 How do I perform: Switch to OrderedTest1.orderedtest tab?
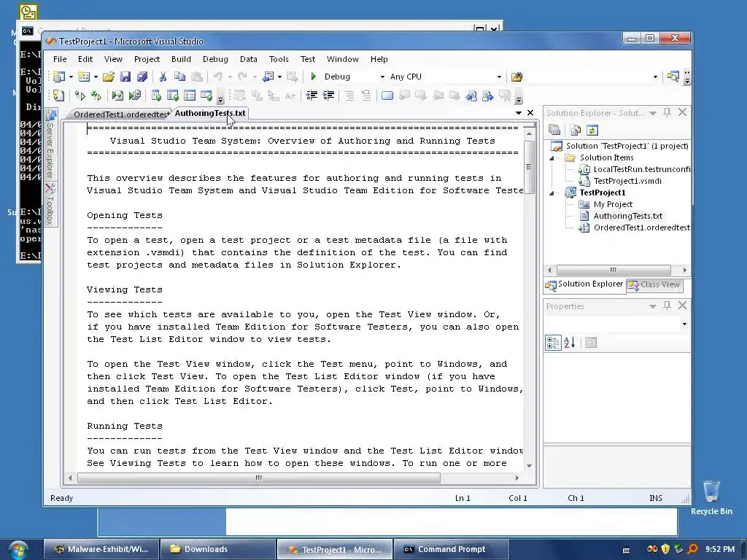120,114
